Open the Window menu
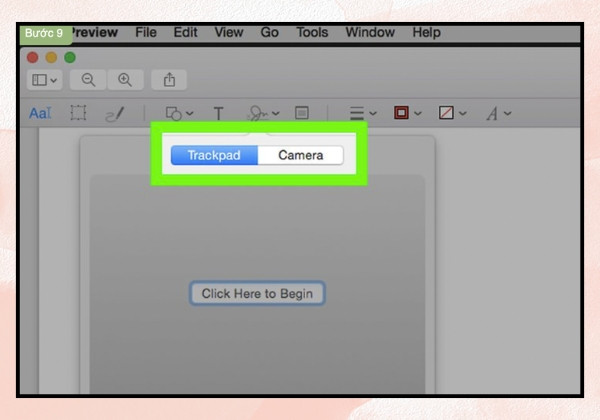Viewport: 600px width, 420px height. [370, 33]
